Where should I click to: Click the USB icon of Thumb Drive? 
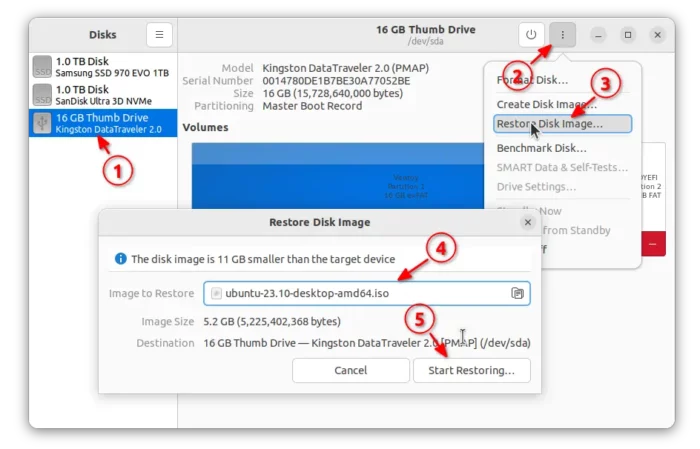(42, 123)
